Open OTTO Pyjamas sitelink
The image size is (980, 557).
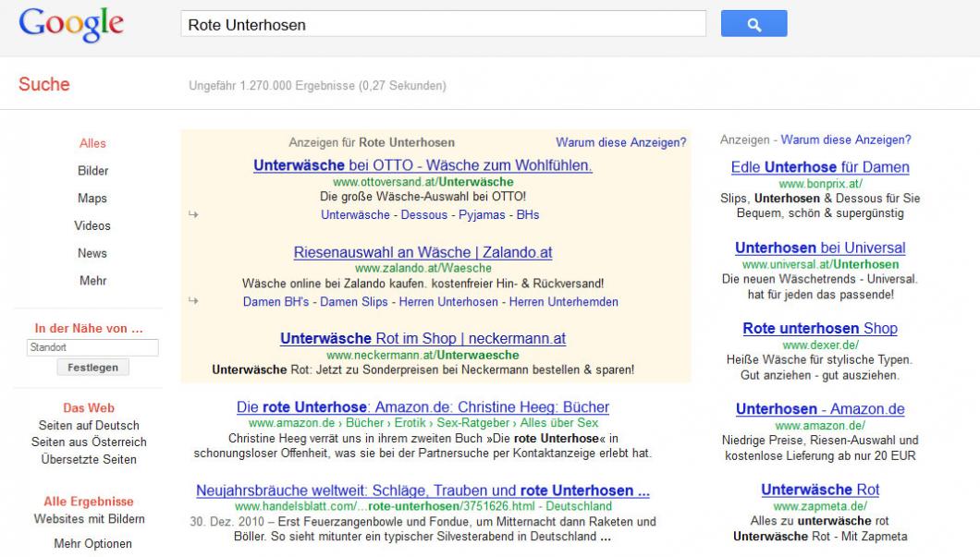tap(482, 215)
